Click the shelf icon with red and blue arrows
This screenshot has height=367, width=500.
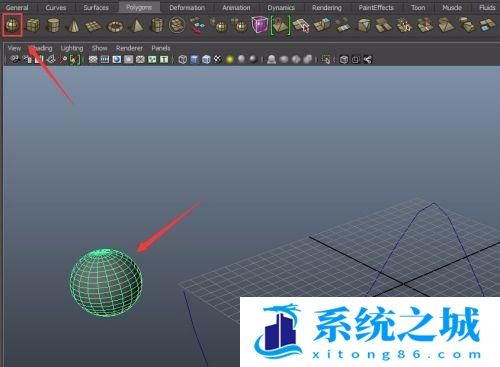pyautogui.click(x=197, y=25)
